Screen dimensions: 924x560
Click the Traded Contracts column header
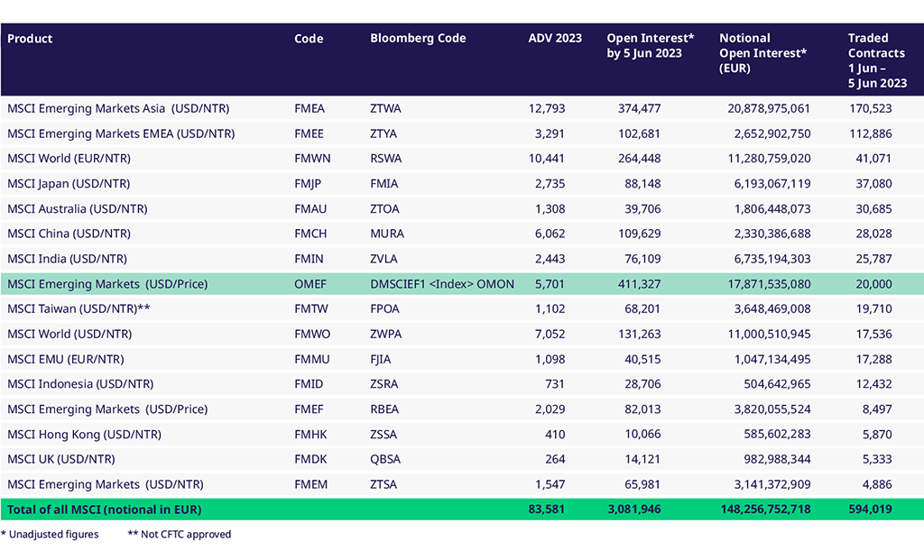click(x=877, y=60)
